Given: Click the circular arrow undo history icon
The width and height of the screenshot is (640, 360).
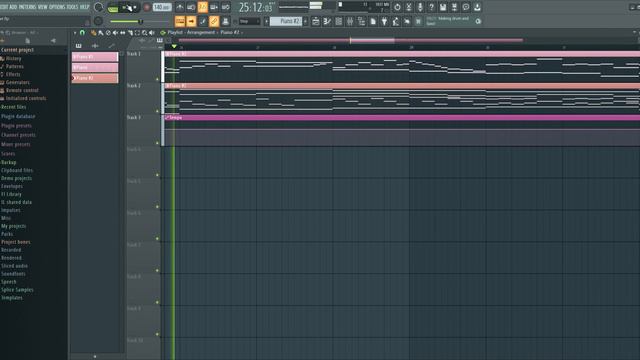Looking at the screenshot, I should click(x=397, y=7).
